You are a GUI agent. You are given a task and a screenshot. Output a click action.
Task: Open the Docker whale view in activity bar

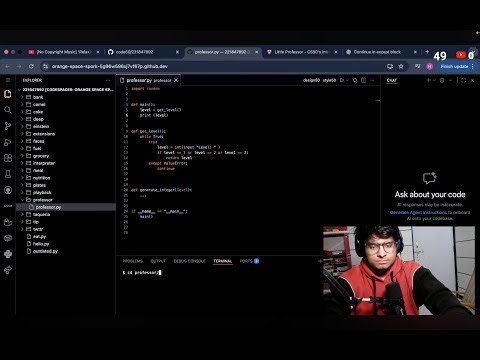[x=8, y=222]
